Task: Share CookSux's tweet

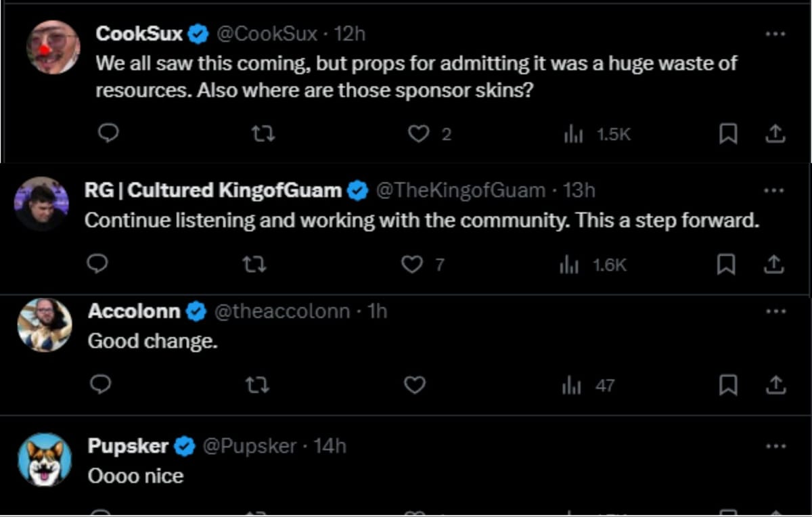Action: tap(775, 134)
